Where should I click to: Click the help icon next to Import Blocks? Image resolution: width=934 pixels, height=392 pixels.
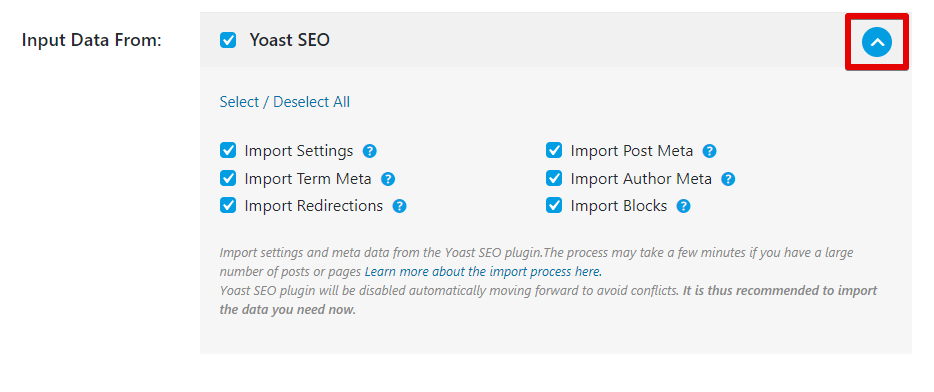tap(683, 206)
